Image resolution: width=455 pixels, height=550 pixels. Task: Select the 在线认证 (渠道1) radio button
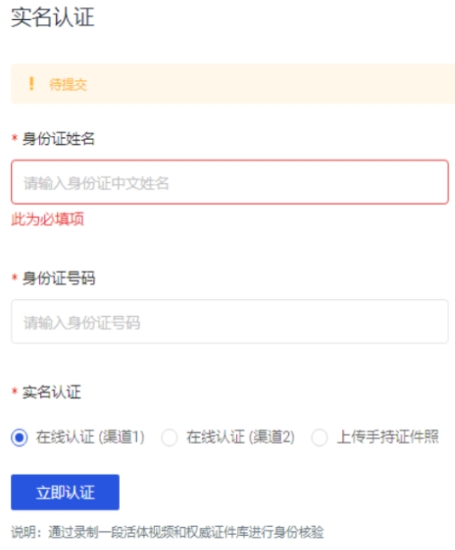[19, 437]
